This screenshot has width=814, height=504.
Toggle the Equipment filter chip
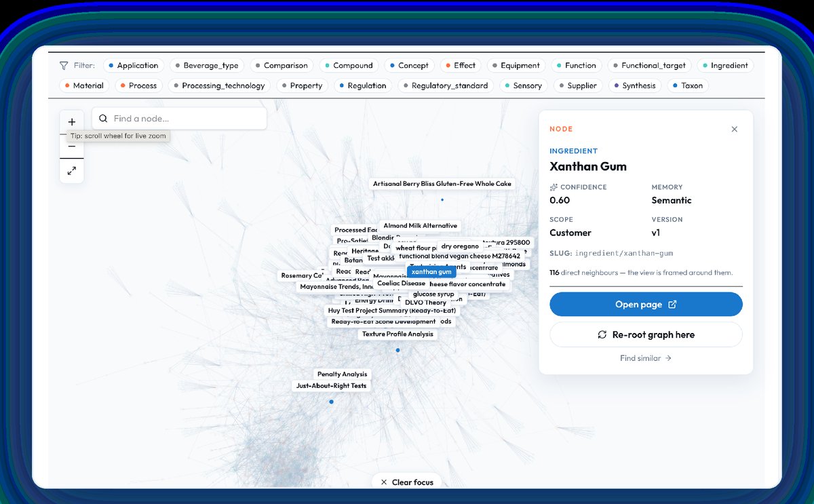[x=516, y=66]
